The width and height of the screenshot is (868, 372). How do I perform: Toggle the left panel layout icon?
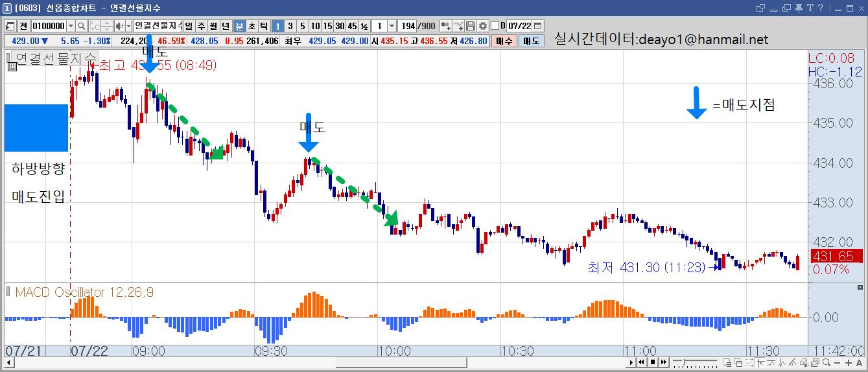tap(9, 26)
